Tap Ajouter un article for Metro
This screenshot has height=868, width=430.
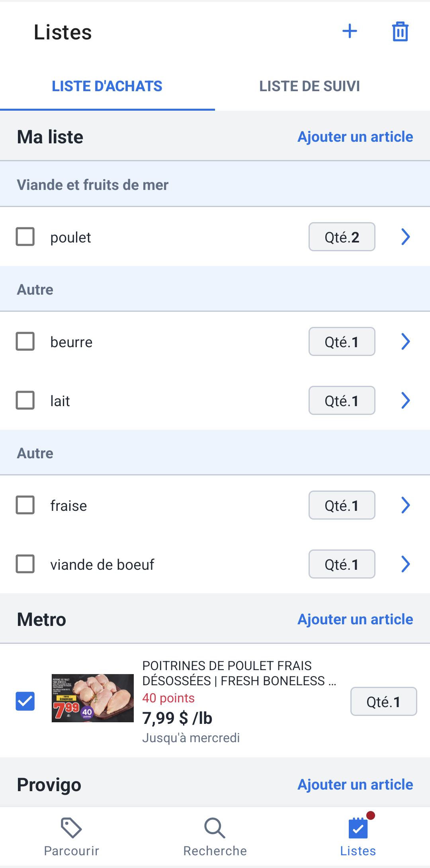pos(355,619)
